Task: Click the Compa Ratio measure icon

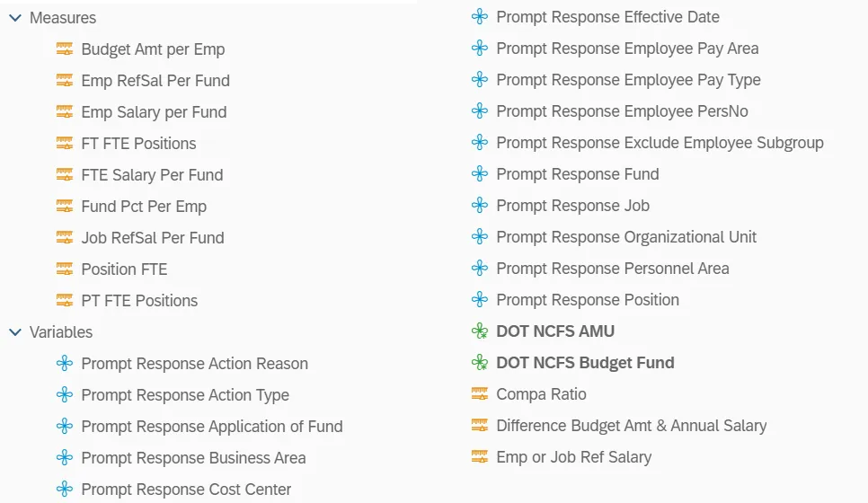Action: (480, 394)
